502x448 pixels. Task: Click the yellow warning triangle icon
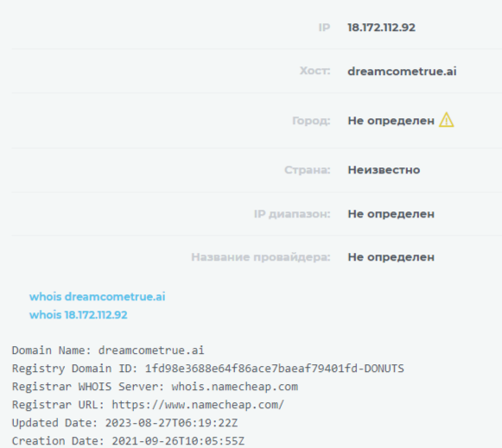(447, 120)
